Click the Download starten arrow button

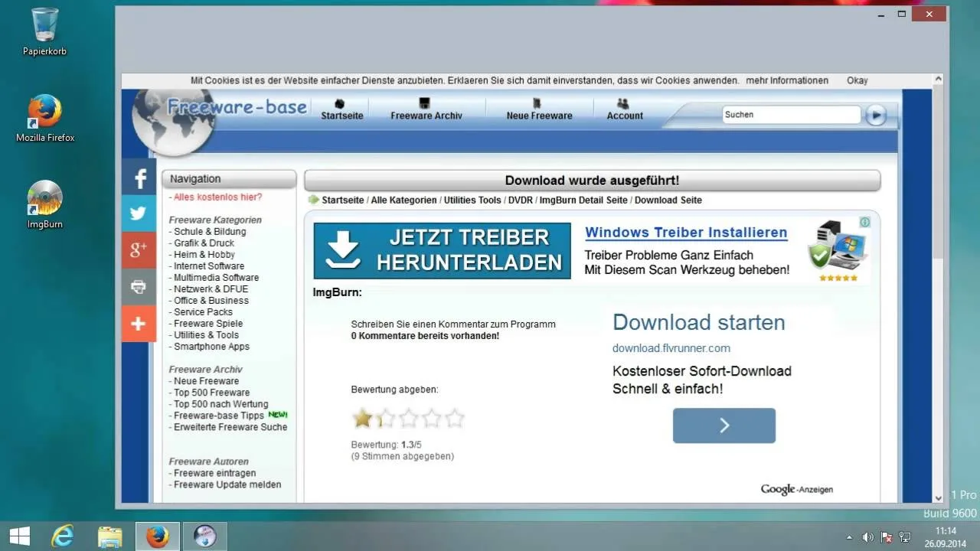[x=724, y=425]
